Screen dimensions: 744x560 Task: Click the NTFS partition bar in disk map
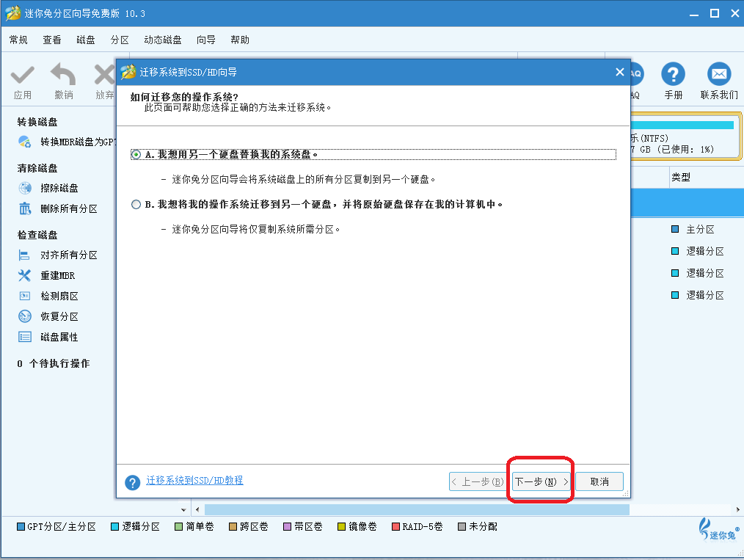(685, 136)
